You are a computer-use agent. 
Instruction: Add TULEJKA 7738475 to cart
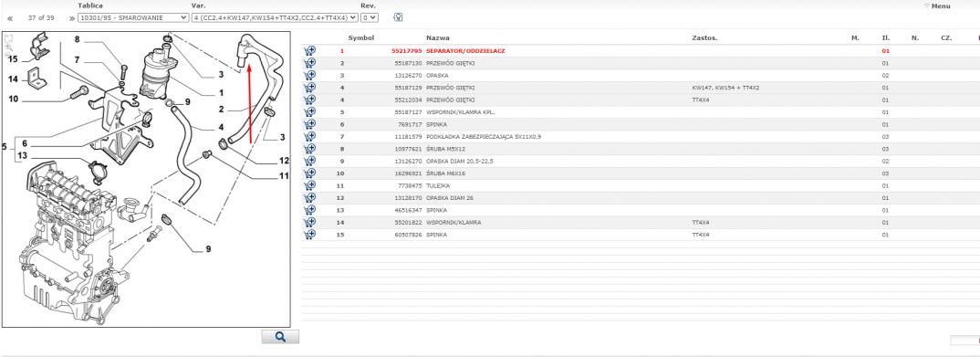click(309, 185)
